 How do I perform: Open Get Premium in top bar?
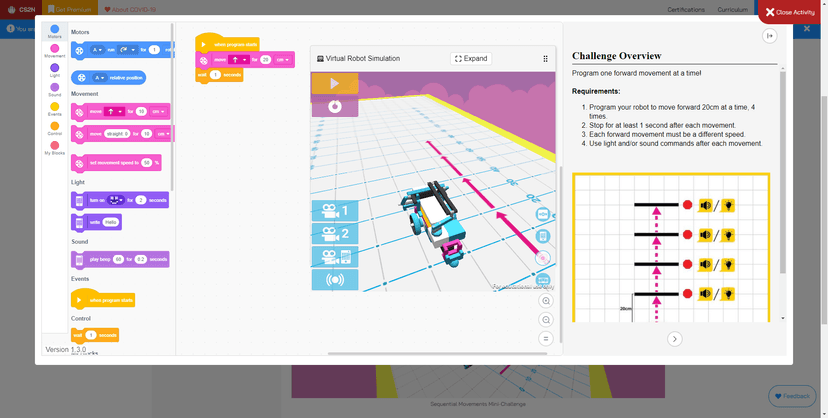(x=70, y=10)
